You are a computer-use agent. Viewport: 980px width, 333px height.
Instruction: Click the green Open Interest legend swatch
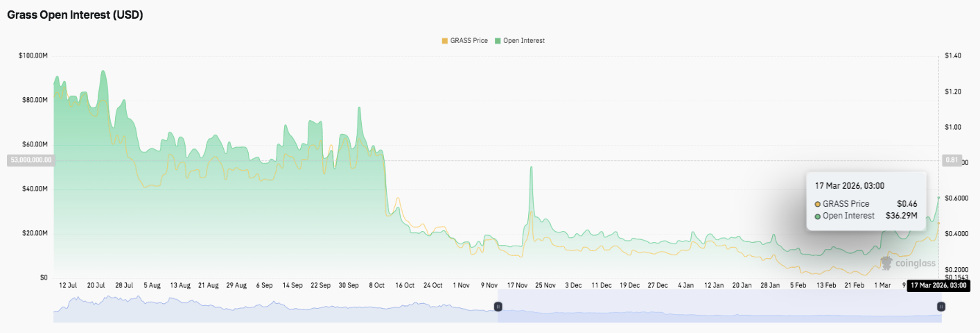[x=497, y=41]
